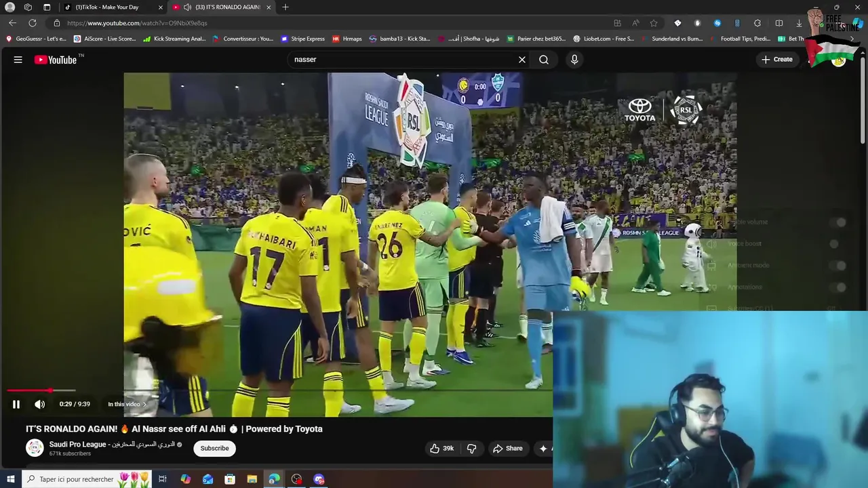
Task: Open Parier chez bet365 bookmark
Action: point(536,39)
